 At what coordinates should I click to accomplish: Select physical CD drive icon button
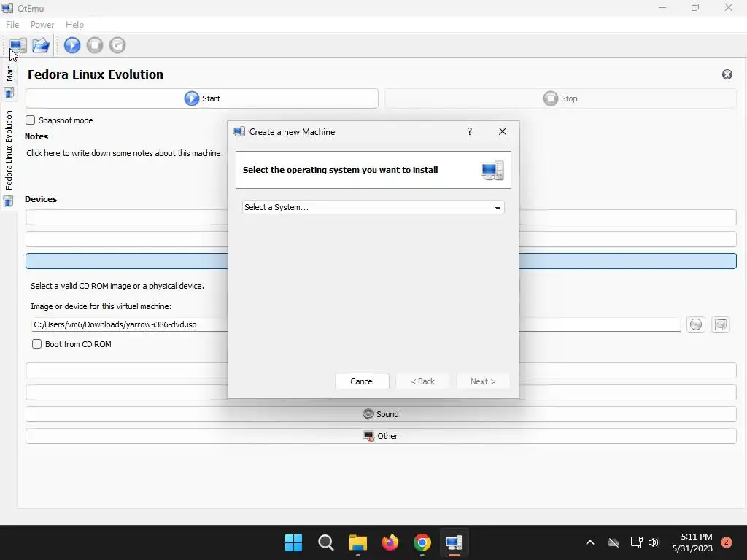[x=696, y=324]
